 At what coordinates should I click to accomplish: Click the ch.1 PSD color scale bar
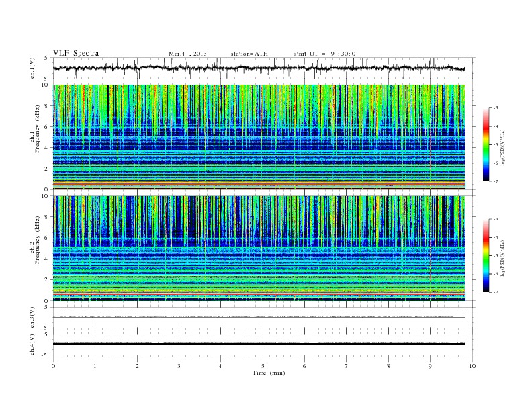pyautogui.click(x=486, y=144)
